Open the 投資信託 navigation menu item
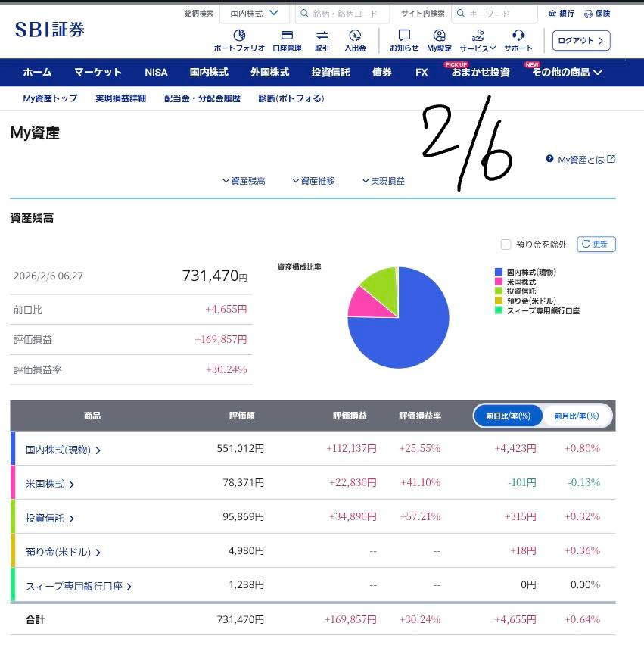The width and height of the screenshot is (644, 645). 331,73
